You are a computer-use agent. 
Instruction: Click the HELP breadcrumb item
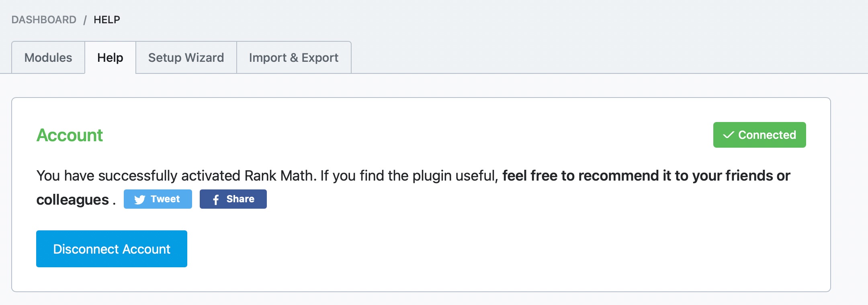click(x=106, y=19)
